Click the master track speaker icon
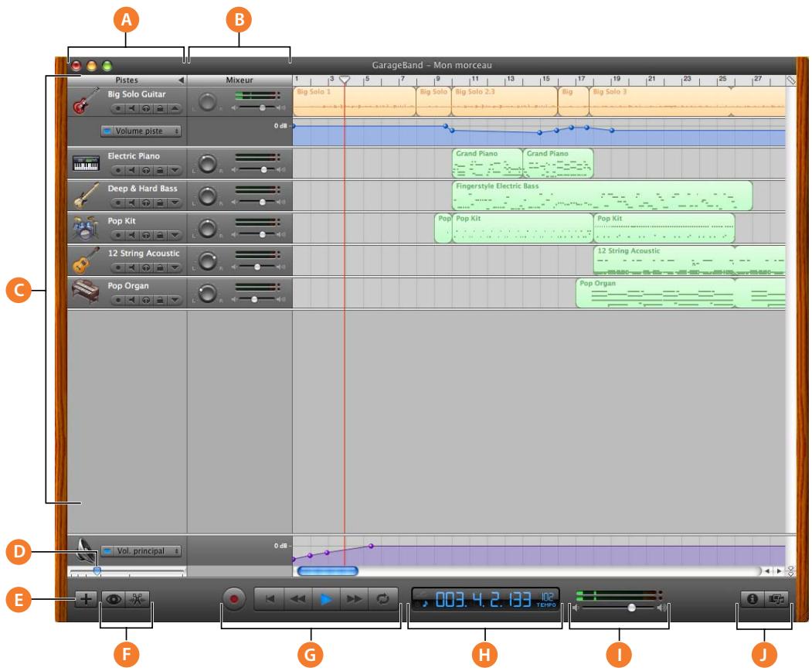812x671 pixels. point(85,550)
